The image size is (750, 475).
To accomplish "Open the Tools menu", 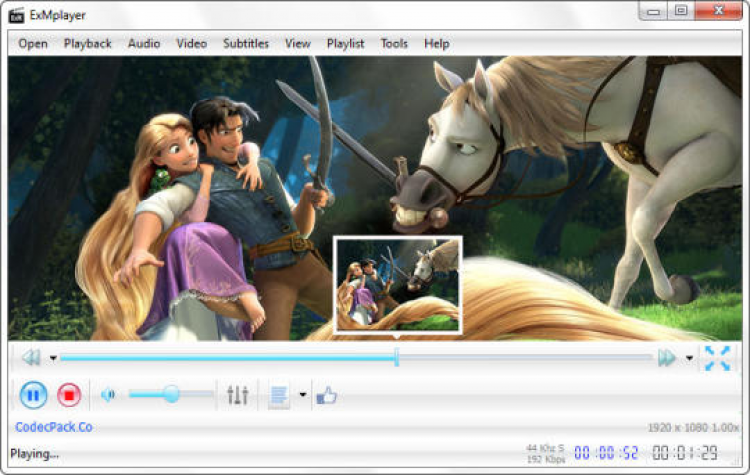I will (394, 44).
